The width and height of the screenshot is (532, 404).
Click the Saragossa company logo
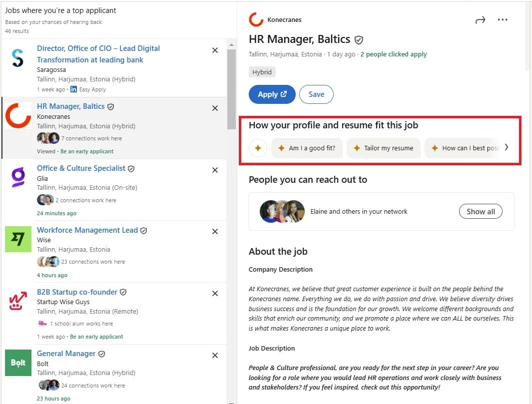click(x=18, y=57)
